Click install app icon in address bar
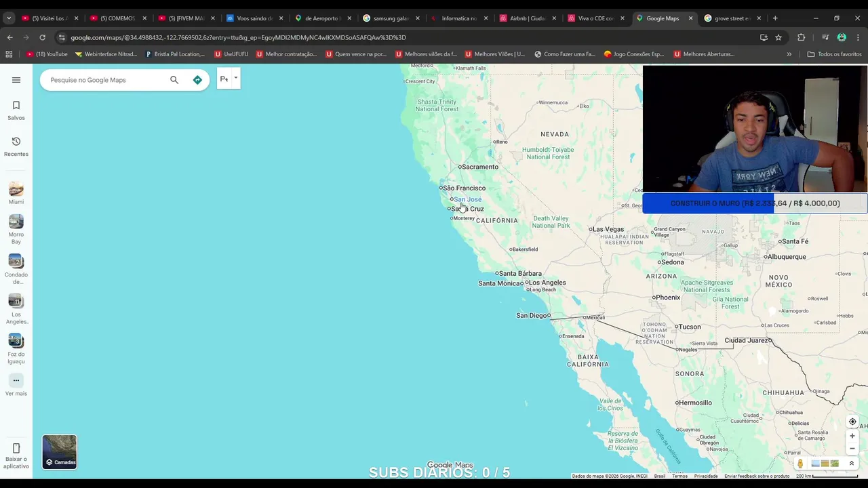Image resolution: width=868 pixels, height=488 pixels. tap(764, 37)
